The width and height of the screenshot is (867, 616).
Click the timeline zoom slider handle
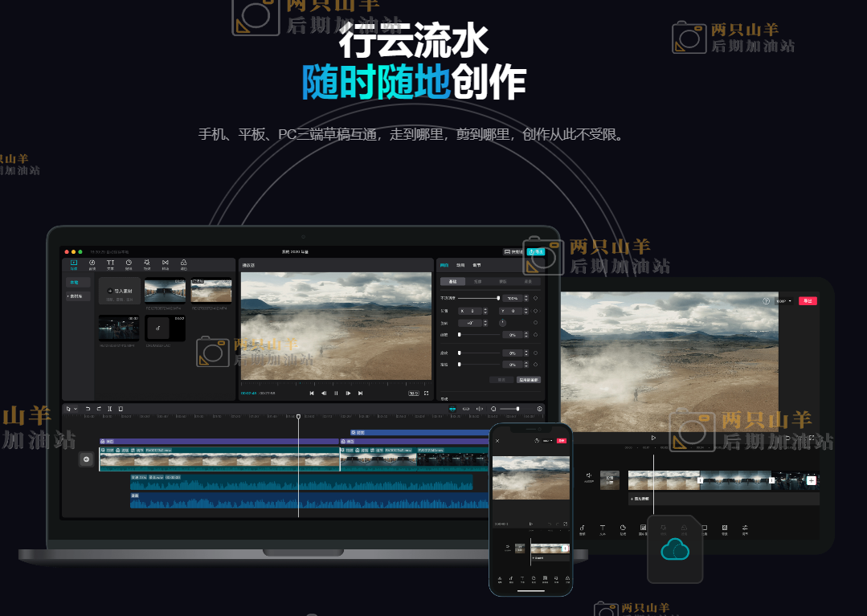click(517, 409)
